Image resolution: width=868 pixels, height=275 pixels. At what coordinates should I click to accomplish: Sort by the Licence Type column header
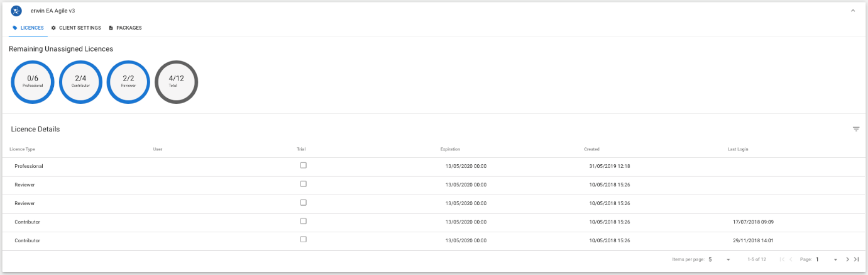[22, 149]
